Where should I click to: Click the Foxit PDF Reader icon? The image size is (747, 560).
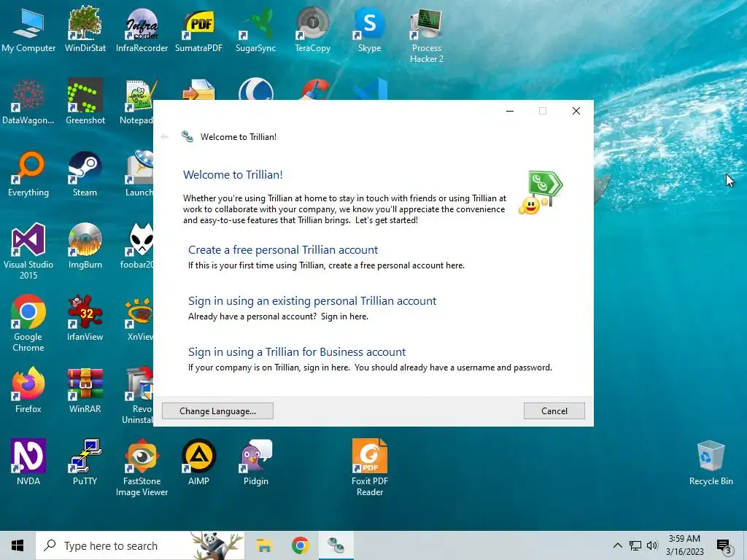370,468
